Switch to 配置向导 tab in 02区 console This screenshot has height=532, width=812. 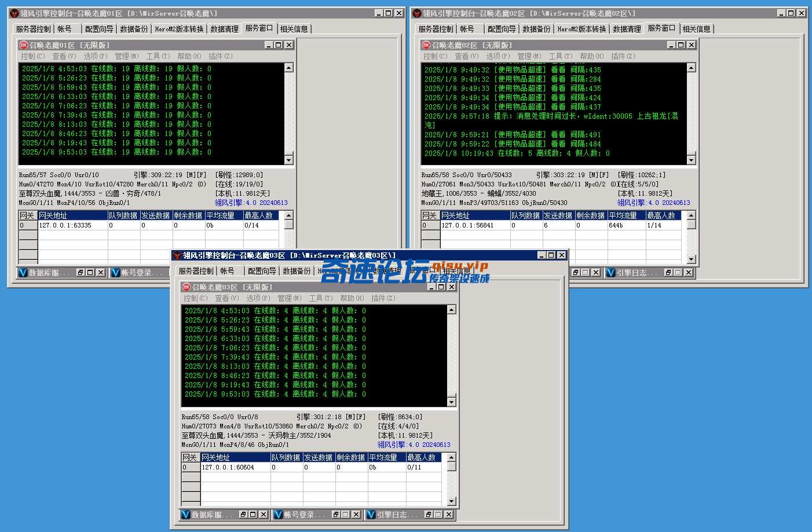[502, 29]
